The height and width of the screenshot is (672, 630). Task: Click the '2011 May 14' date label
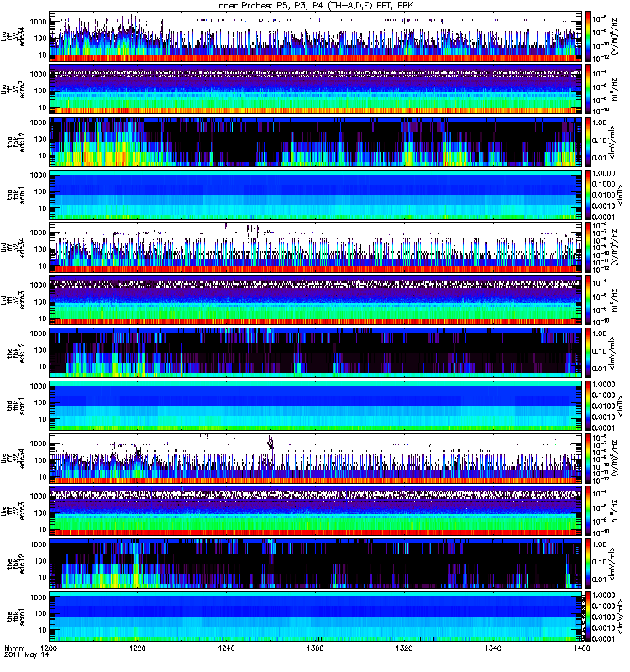pyautogui.click(x=27, y=655)
